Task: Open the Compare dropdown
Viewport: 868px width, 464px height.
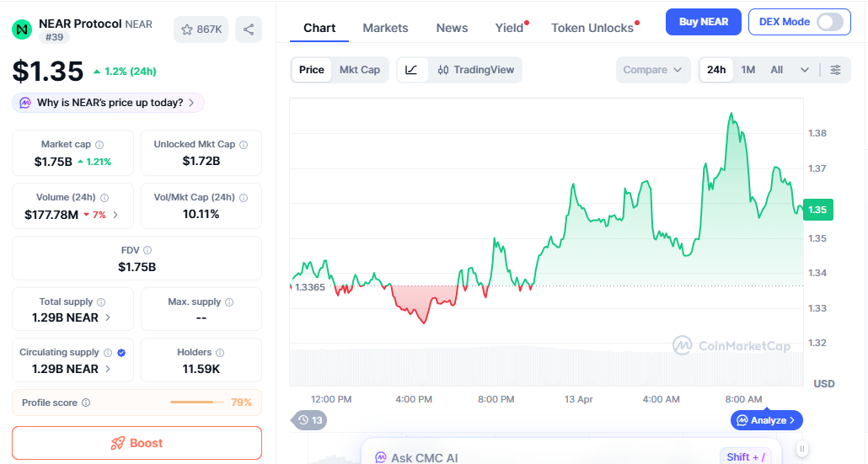Action: coord(652,70)
